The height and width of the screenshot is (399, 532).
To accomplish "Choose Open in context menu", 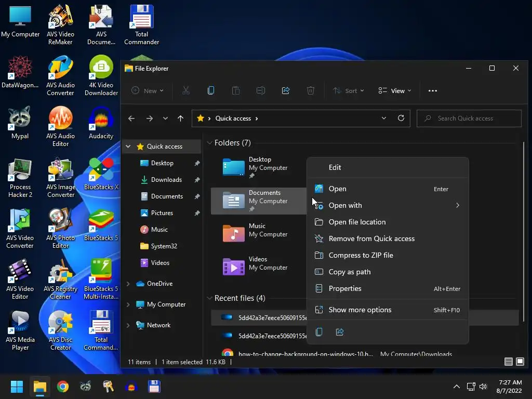I will (388, 189).
